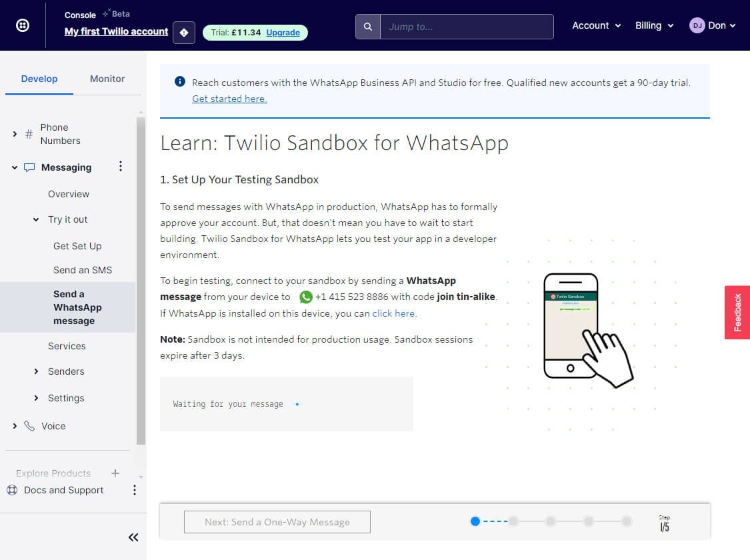
Task: Open the Billing dropdown menu
Action: [x=654, y=25]
